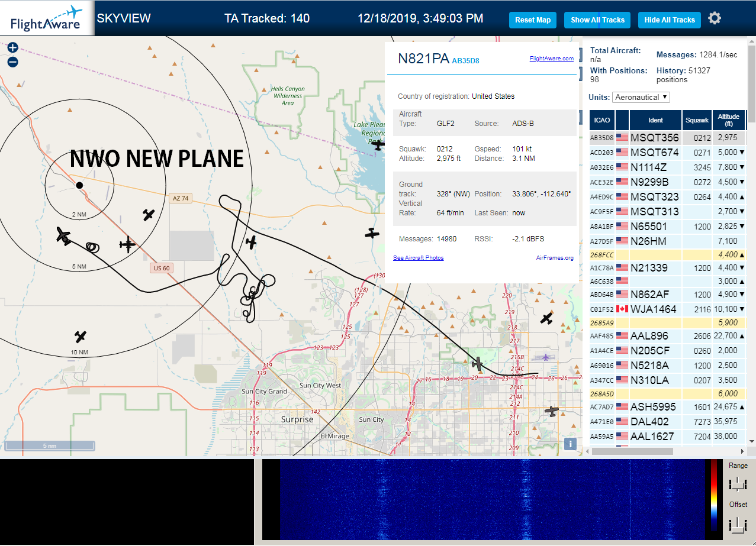Sort table by flag column header
Viewport: 756px width, 546px height.
(x=622, y=120)
